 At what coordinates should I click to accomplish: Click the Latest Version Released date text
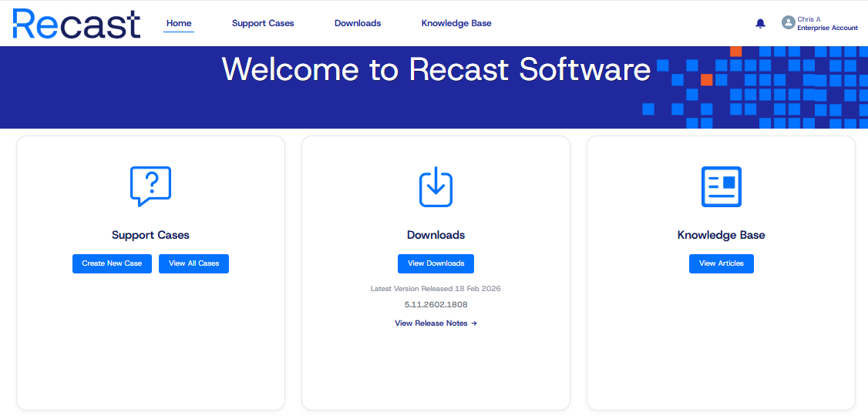click(436, 289)
